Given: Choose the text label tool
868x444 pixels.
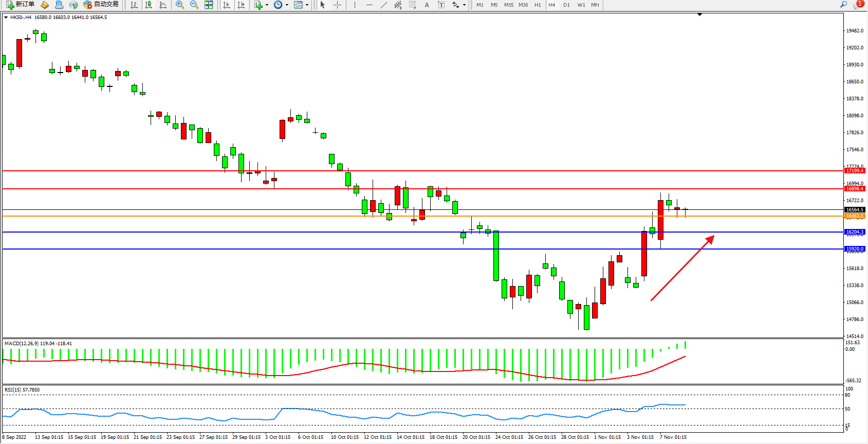Looking at the screenshot, I should pyautogui.click(x=441, y=5).
